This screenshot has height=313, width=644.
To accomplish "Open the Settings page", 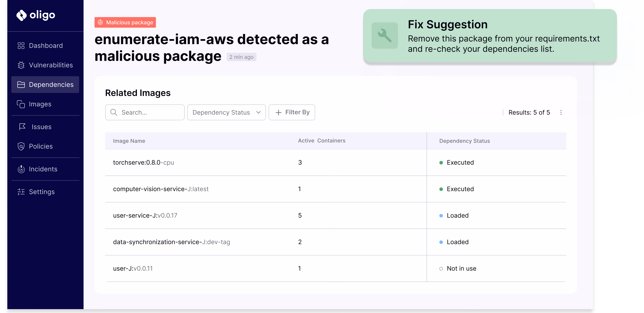I will tap(45, 192).
